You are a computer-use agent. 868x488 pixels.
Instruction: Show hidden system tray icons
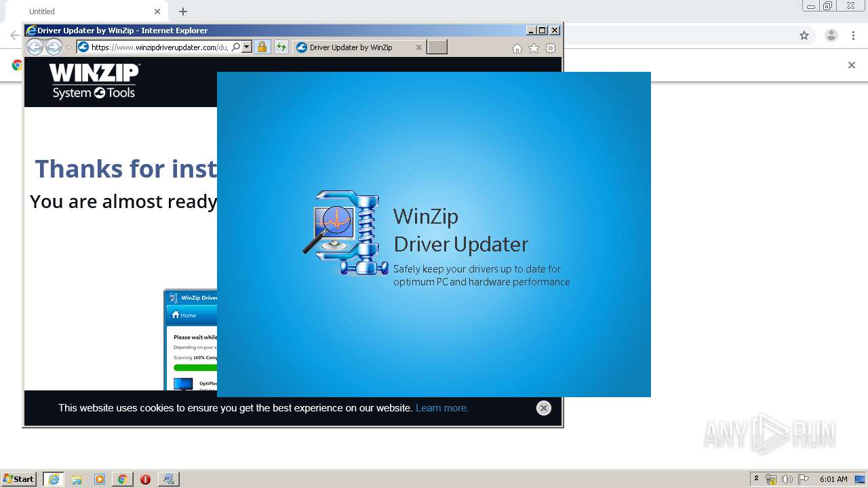tap(757, 479)
